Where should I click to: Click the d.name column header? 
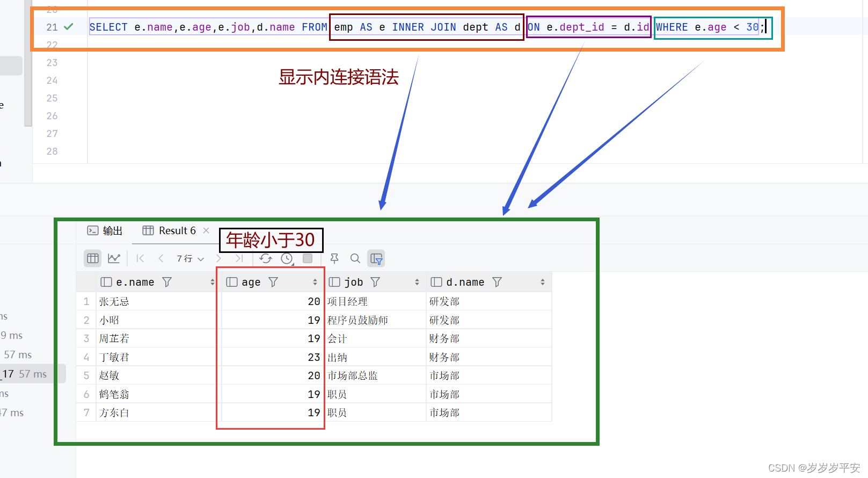pyautogui.click(x=489, y=282)
